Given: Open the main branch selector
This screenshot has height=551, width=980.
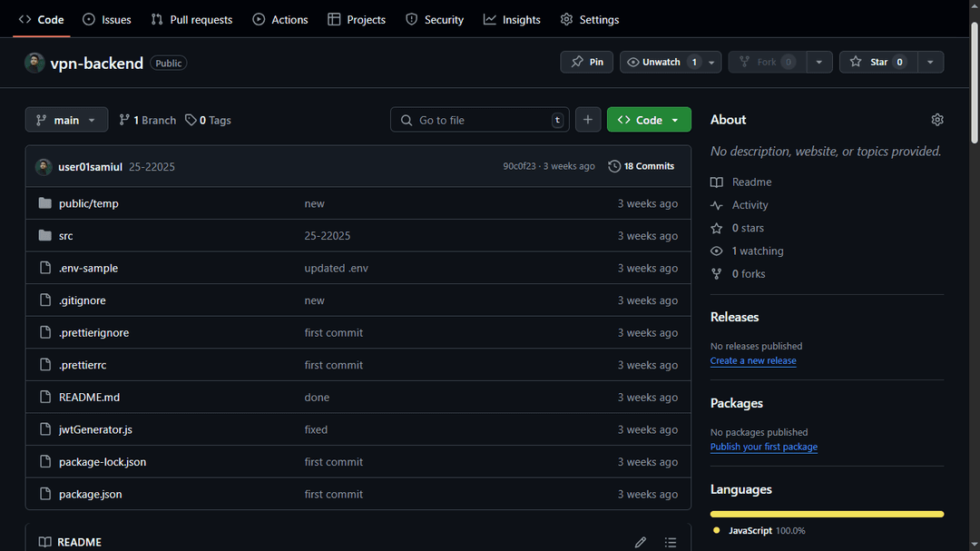Looking at the screenshot, I should tap(66, 120).
